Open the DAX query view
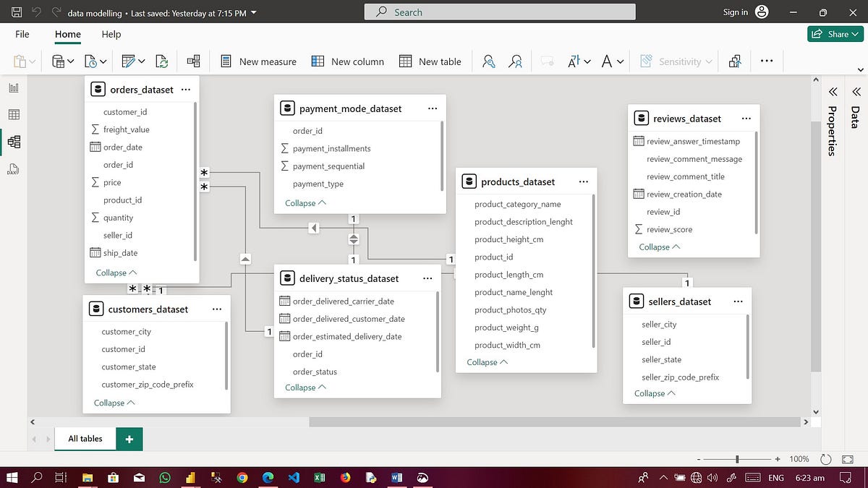The height and width of the screenshot is (488, 868). coord(13,169)
